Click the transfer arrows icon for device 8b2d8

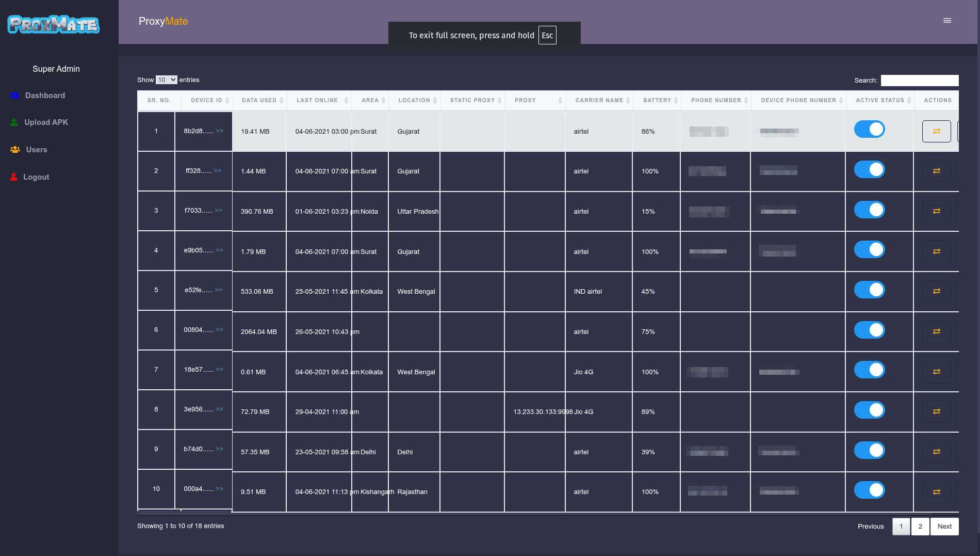click(937, 131)
